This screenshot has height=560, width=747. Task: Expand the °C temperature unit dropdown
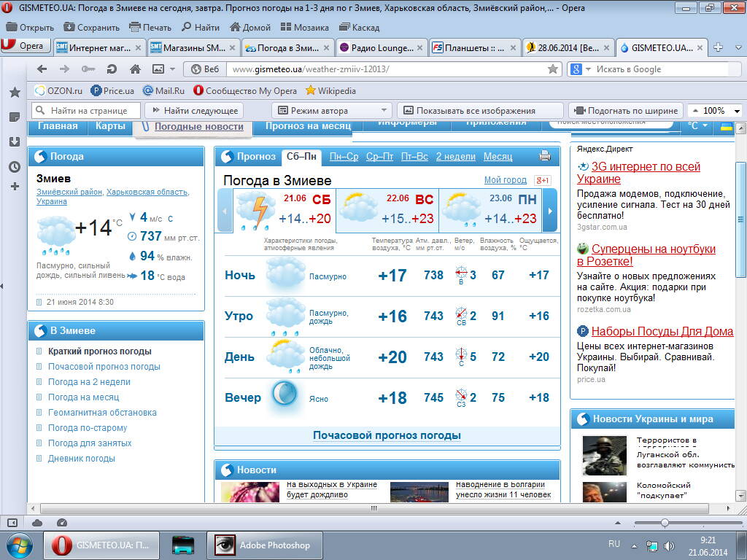[698, 125]
